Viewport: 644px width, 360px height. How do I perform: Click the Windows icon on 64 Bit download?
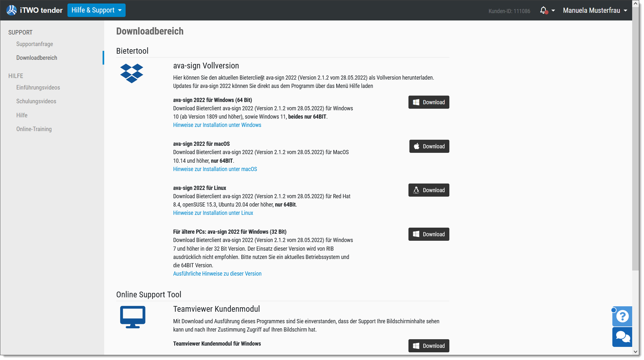point(416,102)
